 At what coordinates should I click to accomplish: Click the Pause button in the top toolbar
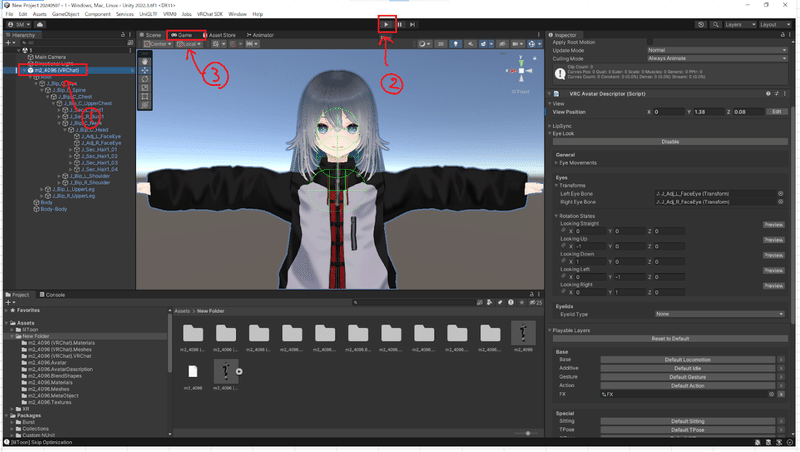coord(399,24)
